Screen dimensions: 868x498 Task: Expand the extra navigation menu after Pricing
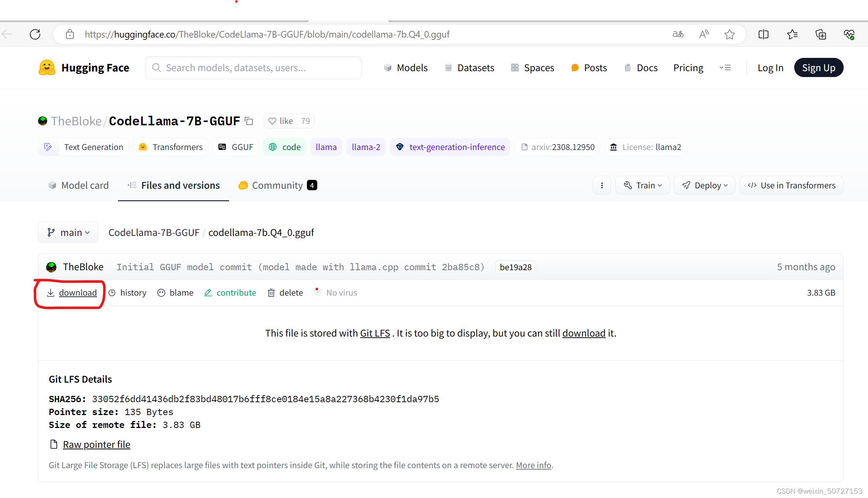coord(725,67)
